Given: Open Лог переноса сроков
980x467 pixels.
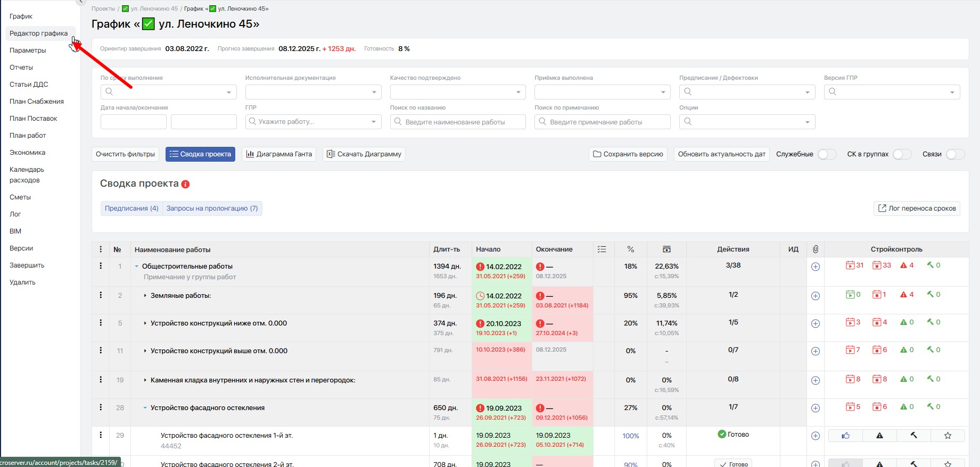Looking at the screenshot, I should tap(917, 209).
